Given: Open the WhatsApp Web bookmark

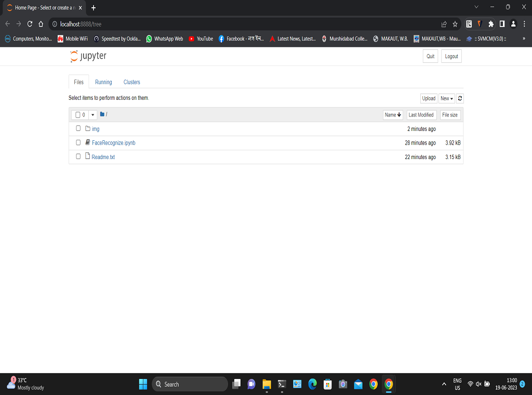Looking at the screenshot, I should (165, 38).
